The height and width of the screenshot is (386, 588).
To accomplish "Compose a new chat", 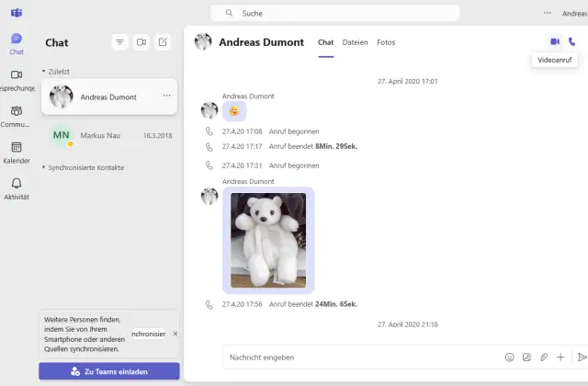I will [163, 42].
